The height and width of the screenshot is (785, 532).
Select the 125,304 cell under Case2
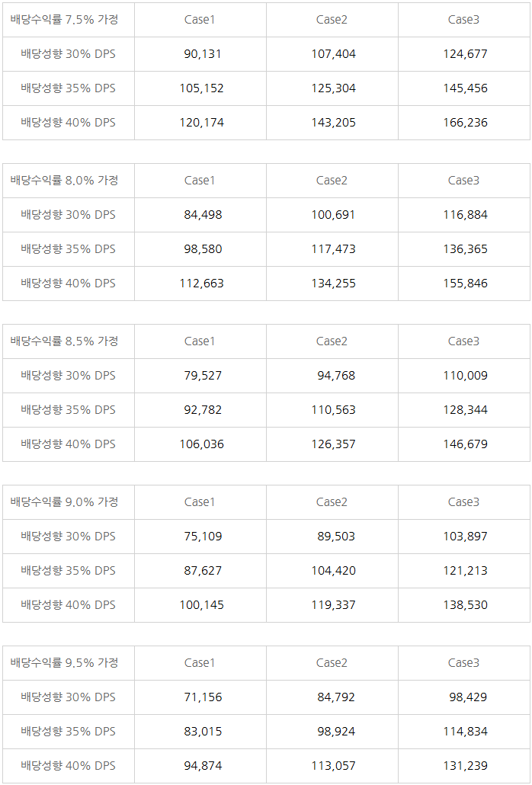[333, 88]
